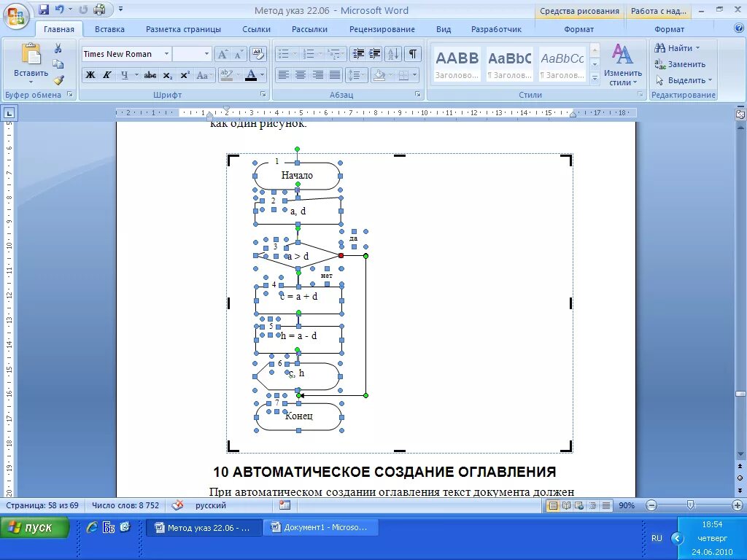747x560 pixels.
Task: Click the 90% zoom level
Action: (627, 505)
